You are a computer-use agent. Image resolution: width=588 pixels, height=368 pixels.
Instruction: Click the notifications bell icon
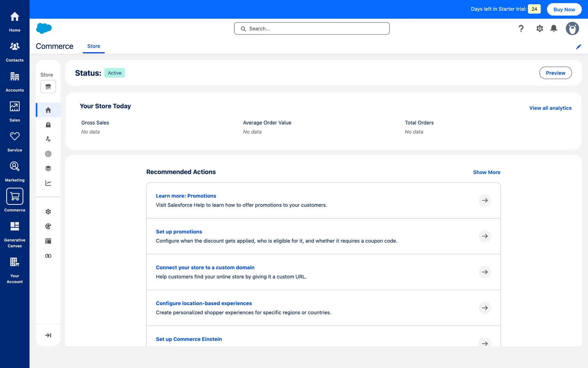point(554,29)
